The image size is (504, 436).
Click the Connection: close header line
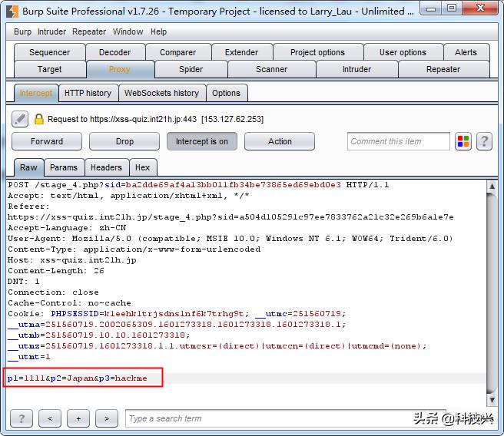tap(53, 292)
